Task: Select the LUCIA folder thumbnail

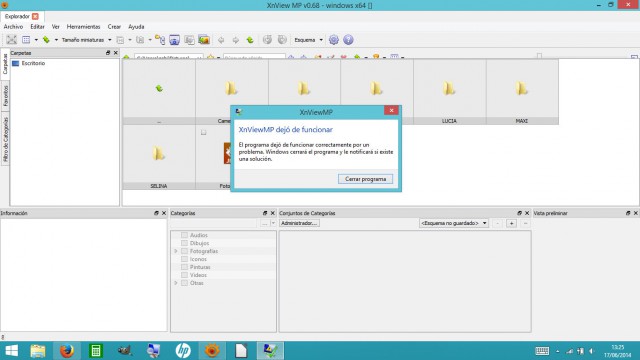Action: [x=449, y=92]
